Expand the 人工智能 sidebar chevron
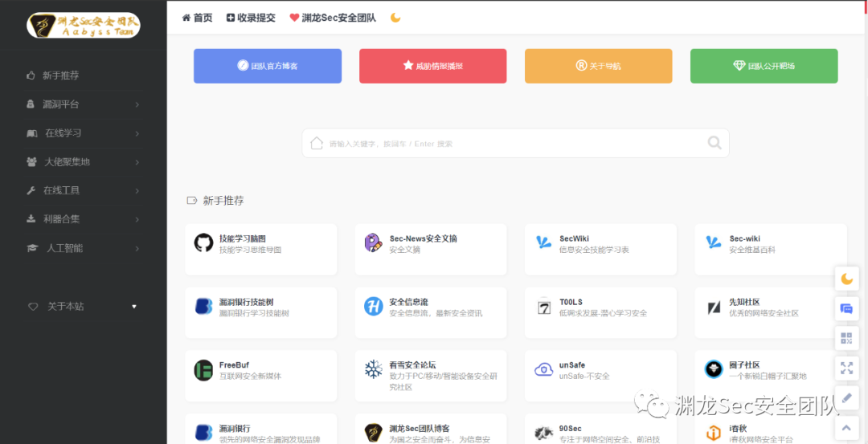The width and height of the screenshot is (868, 444). tap(137, 248)
